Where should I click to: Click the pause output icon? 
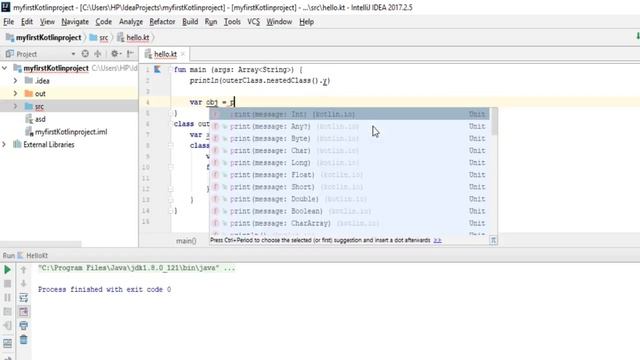(7, 298)
